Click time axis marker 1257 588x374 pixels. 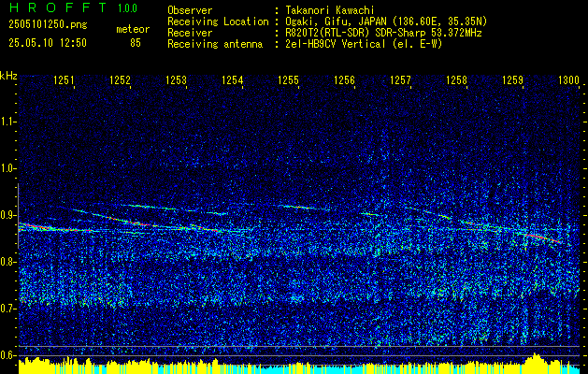400,79
